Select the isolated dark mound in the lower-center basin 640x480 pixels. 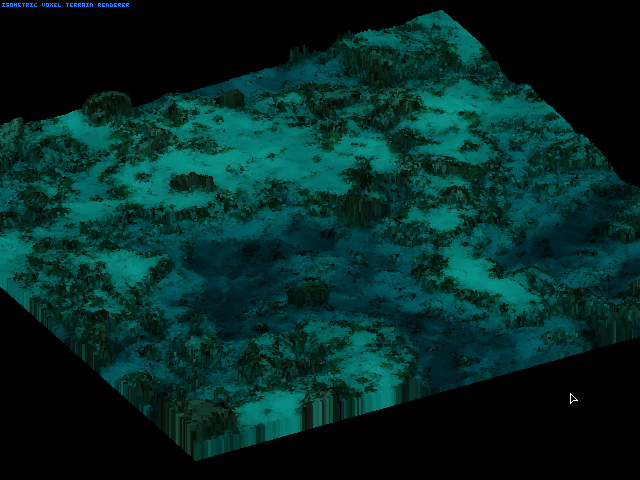(308, 293)
